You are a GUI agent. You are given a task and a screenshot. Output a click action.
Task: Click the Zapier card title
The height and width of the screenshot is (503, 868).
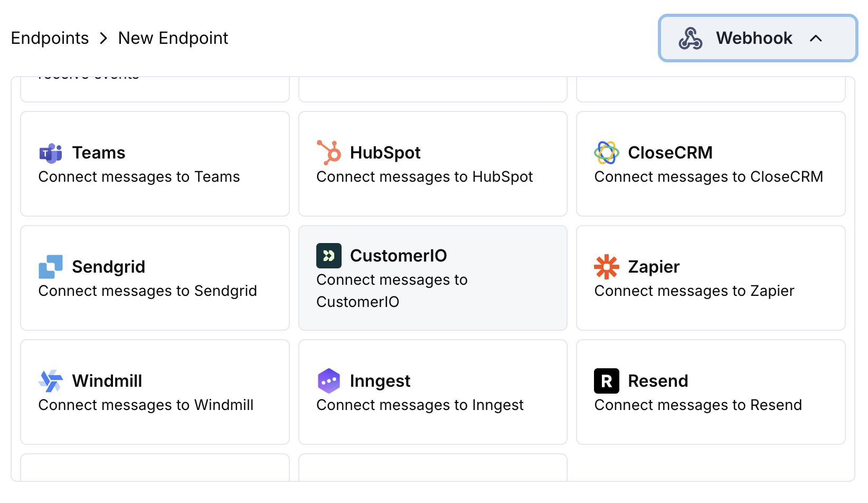pos(654,267)
